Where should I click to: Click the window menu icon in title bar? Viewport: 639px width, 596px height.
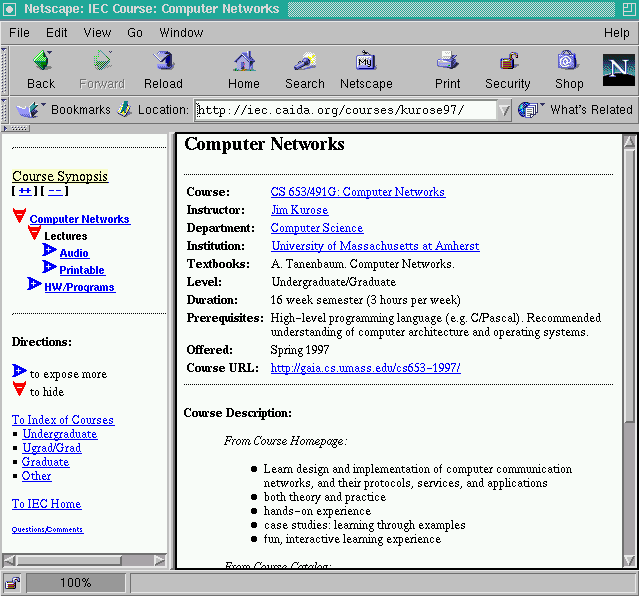click(x=10, y=9)
